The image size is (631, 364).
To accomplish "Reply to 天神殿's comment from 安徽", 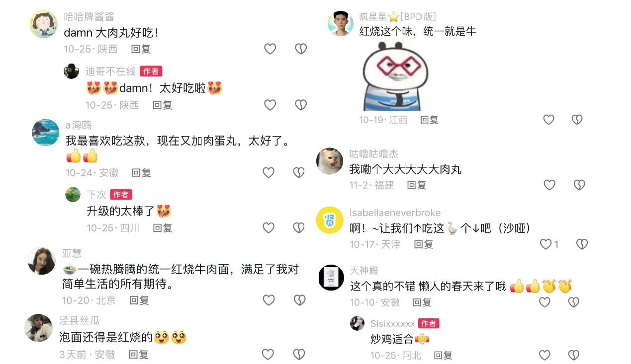I will point(422,302).
